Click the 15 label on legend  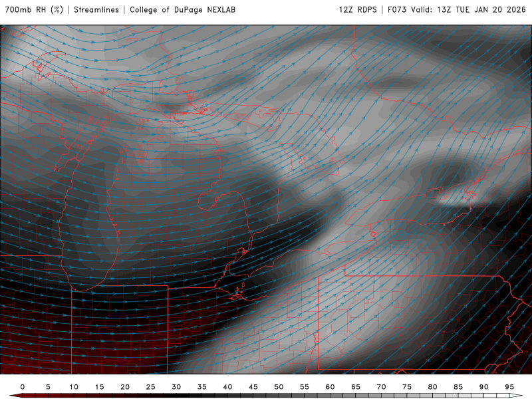pyautogui.click(x=99, y=387)
